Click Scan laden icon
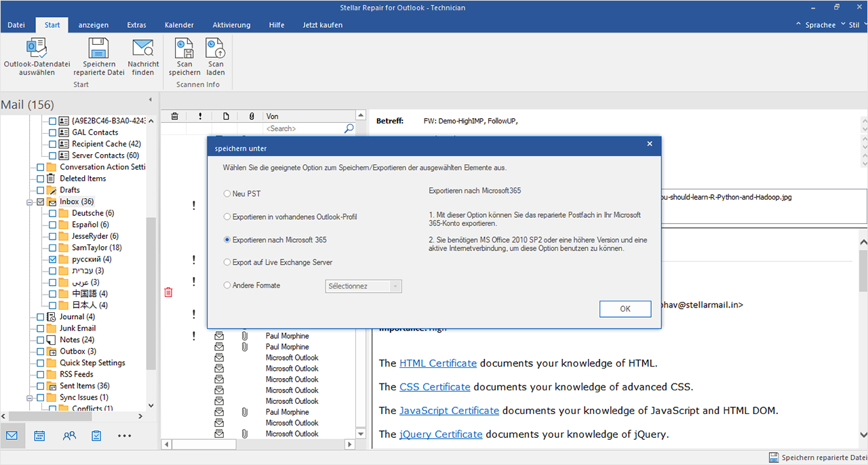Viewport: 868px width, 465px height. click(216, 48)
